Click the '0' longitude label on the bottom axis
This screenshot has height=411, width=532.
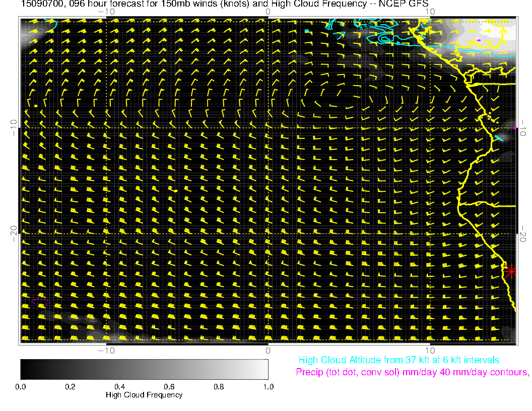pos(268,351)
